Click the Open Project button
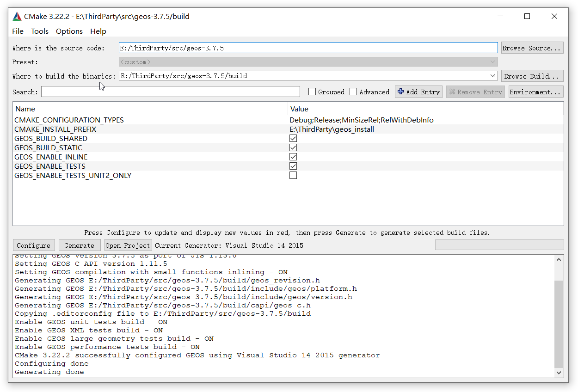The width and height of the screenshot is (578, 392). coord(128,245)
